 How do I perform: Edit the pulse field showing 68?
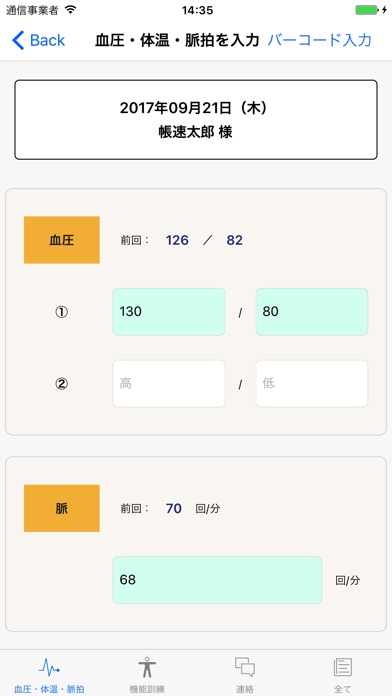pyautogui.click(x=217, y=580)
